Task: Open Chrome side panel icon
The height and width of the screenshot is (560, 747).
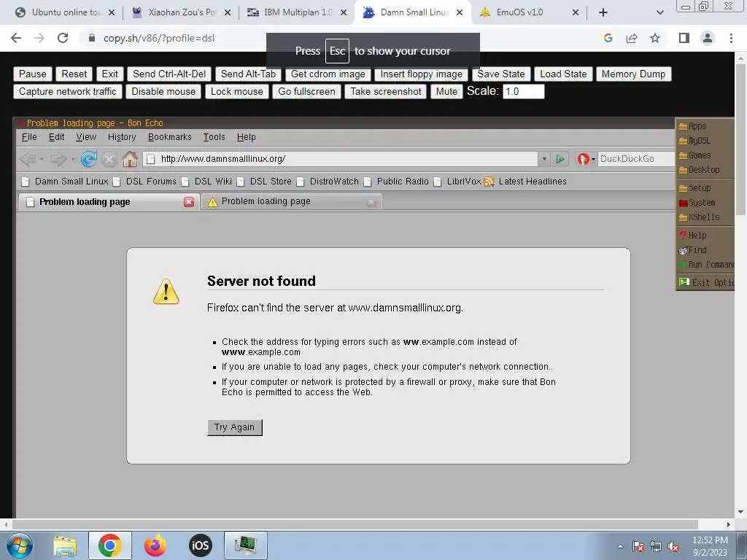Action: (x=684, y=38)
